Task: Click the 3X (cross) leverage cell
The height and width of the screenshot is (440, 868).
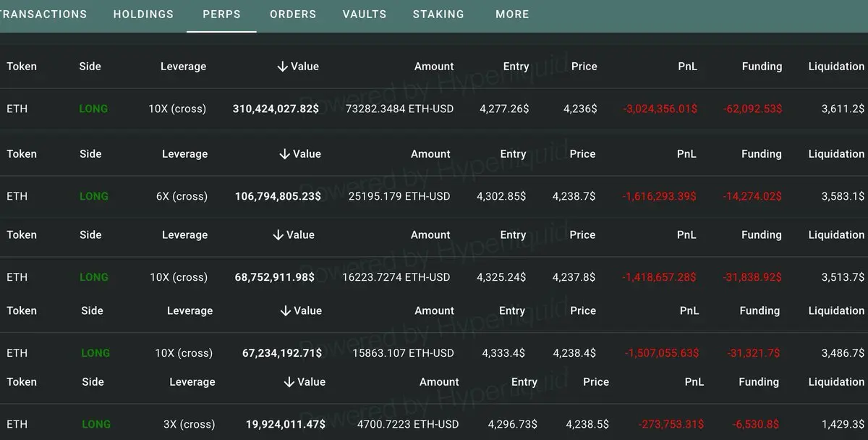Action: [x=189, y=424]
